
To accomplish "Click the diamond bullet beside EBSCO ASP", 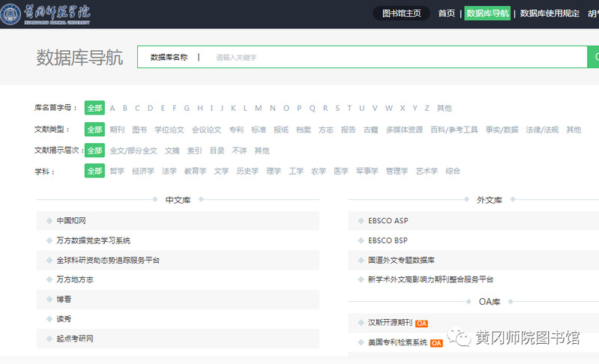I will coord(361,221).
